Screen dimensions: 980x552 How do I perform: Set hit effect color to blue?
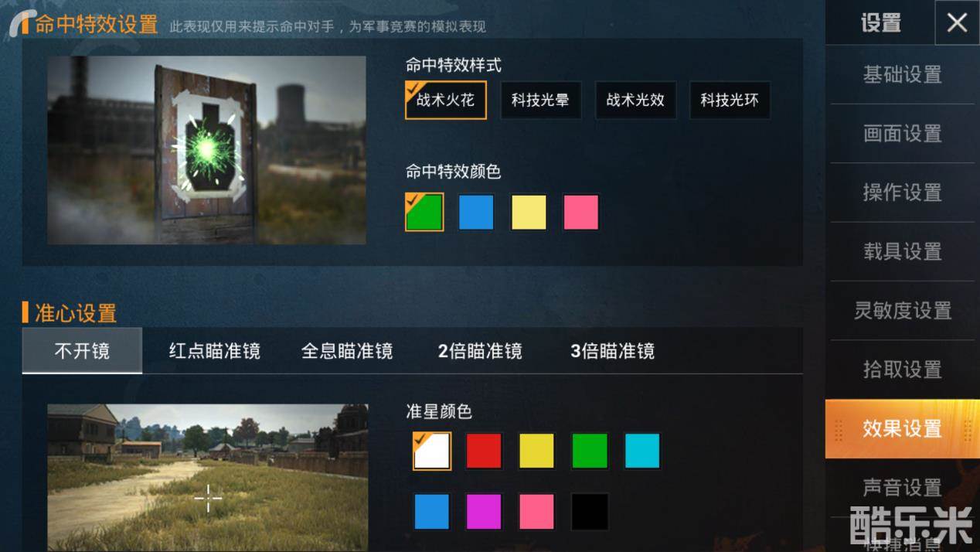pos(476,213)
